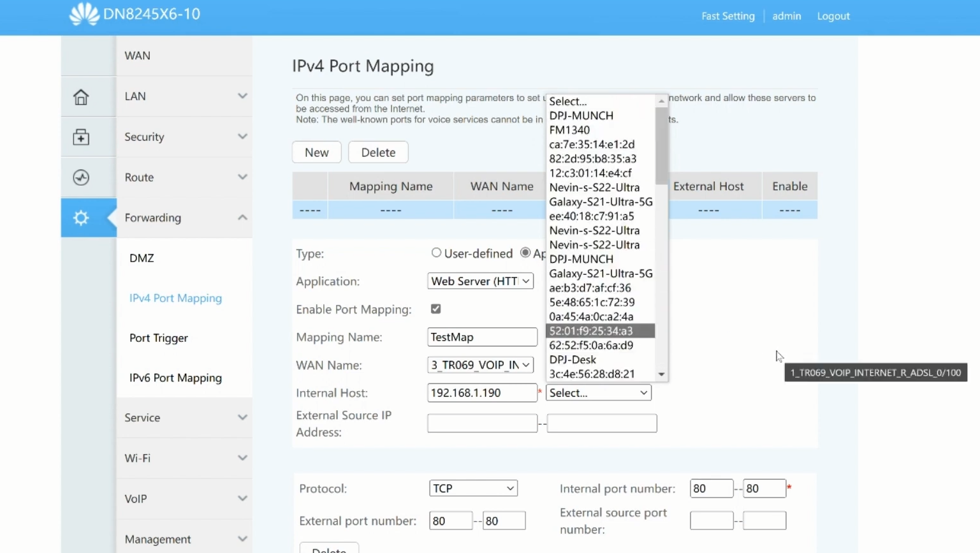Screen dimensions: 980x553
Task: Click the medical kit maintenance icon
Action: pos(81,137)
